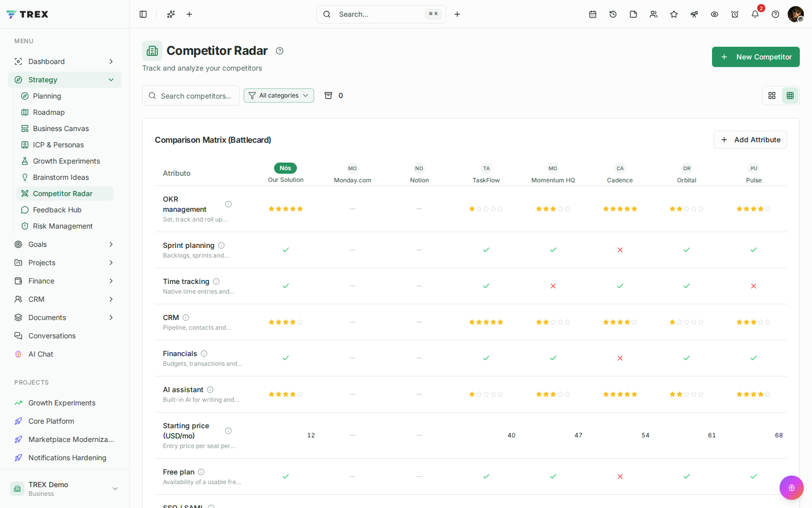Click the archived competitors box icon
This screenshot has width=812, height=508.
[328, 96]
